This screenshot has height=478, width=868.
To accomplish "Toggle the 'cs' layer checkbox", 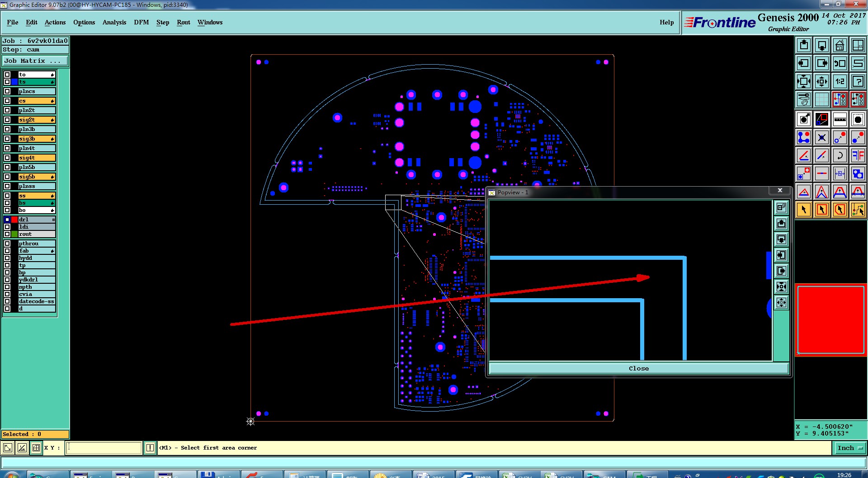I will (x=7, y=101).
